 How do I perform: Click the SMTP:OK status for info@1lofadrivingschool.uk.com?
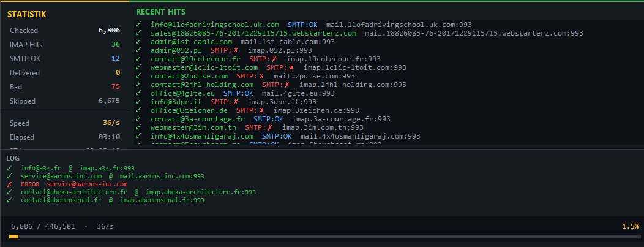302,25
